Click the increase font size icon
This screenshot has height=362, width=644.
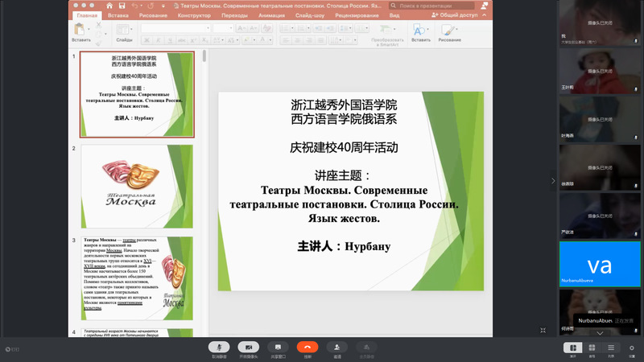tap(242, 28)
